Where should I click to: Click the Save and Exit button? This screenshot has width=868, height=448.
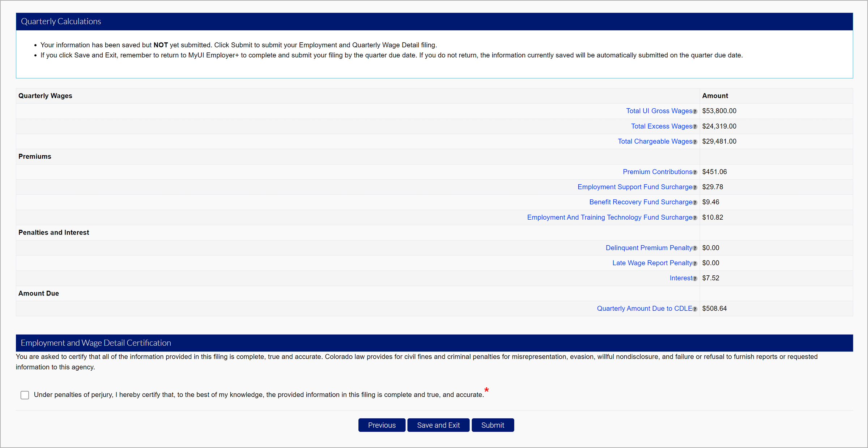438,425
